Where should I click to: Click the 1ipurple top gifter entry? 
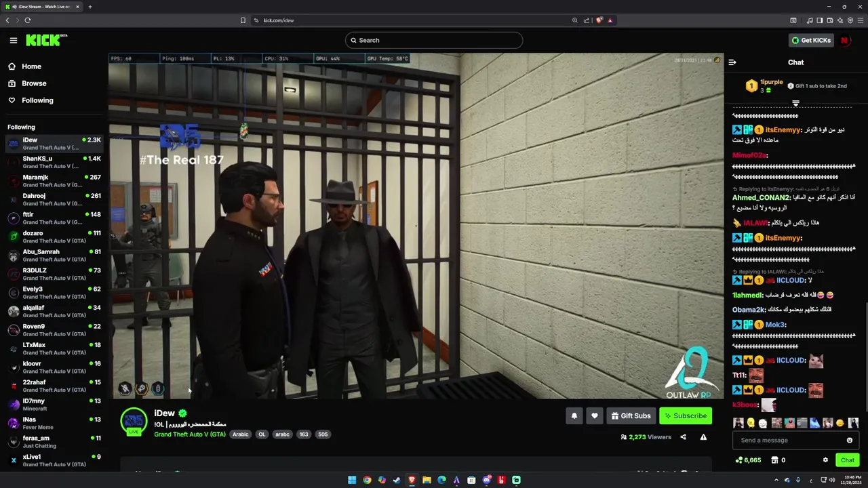(764, 86)
